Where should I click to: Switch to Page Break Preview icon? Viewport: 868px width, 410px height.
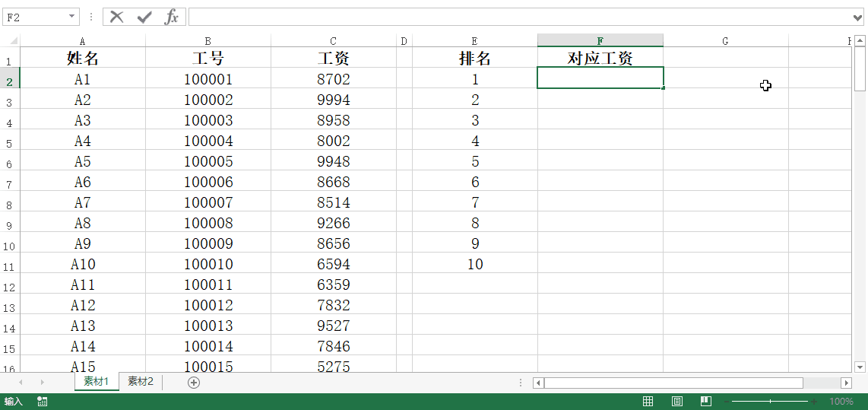pyautogui.click(x=706, y=401)
